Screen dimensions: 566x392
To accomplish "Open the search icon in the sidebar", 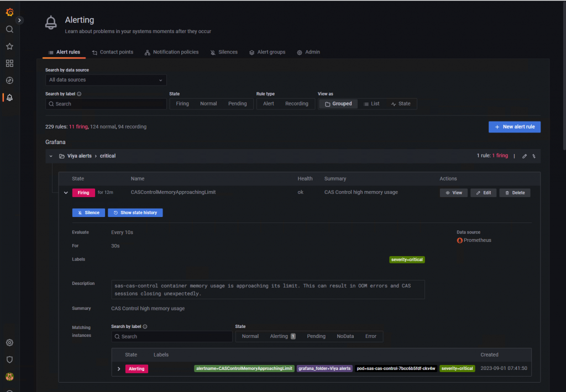I will pos(9,29).
